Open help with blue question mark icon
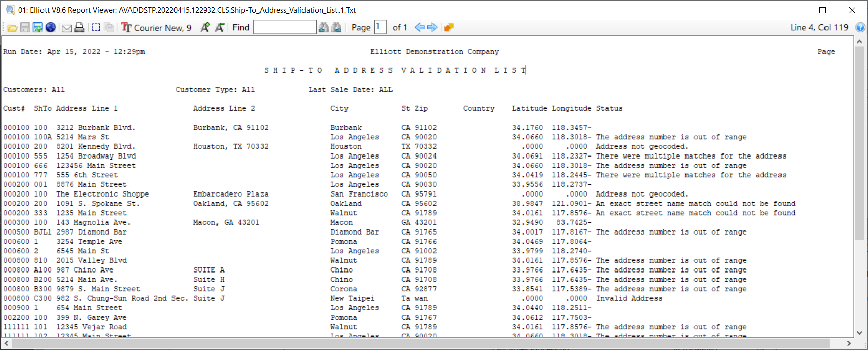 coord(860,27)
